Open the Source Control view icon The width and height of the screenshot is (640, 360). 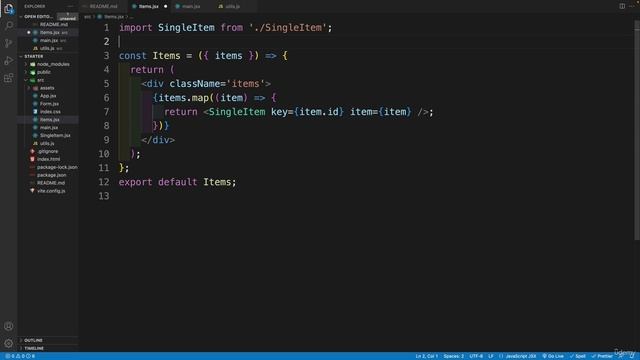[x=9, y=43]
